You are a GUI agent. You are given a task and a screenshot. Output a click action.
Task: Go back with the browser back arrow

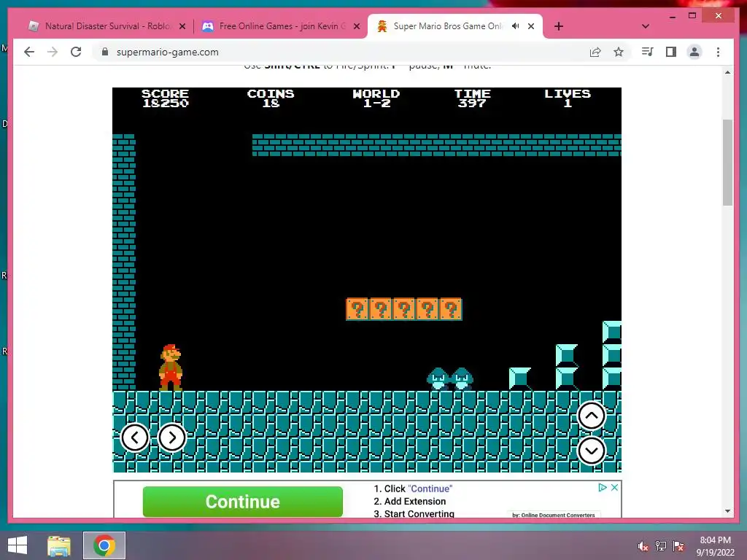pos(29,52)
